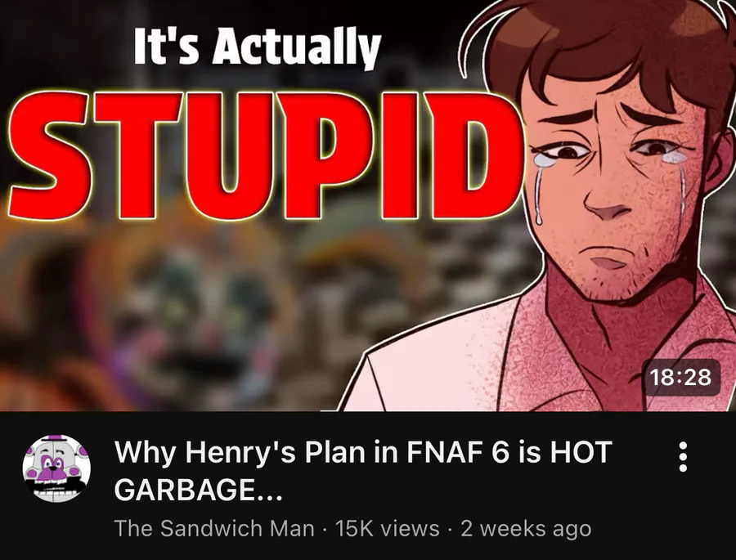Open the three-dot video options menu

[683, 457]
